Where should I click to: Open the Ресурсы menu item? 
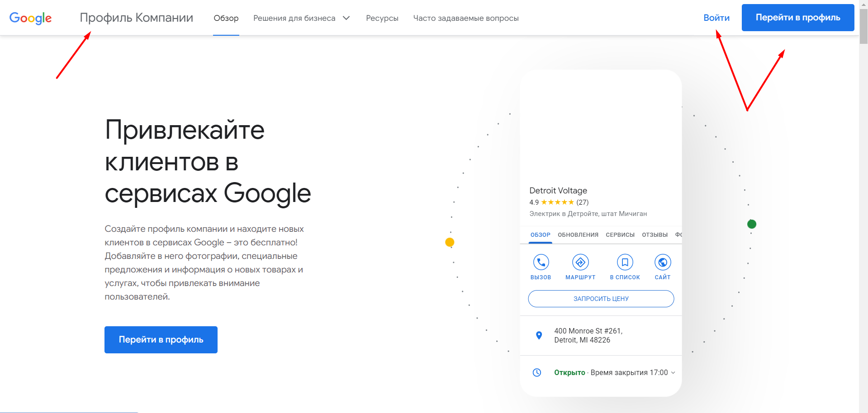click(382, 18)
